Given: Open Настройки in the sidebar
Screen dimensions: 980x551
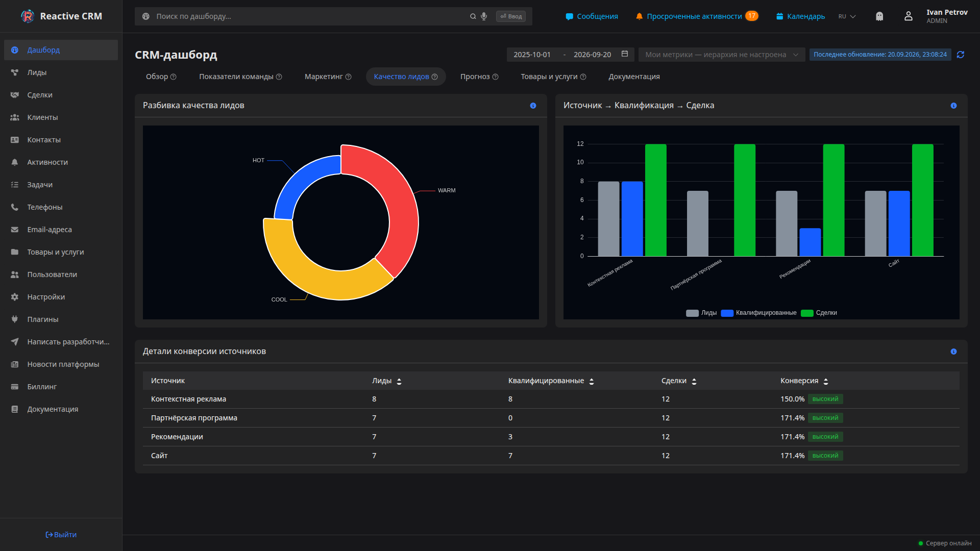Looking at the screenshot, I should [61, 297].
